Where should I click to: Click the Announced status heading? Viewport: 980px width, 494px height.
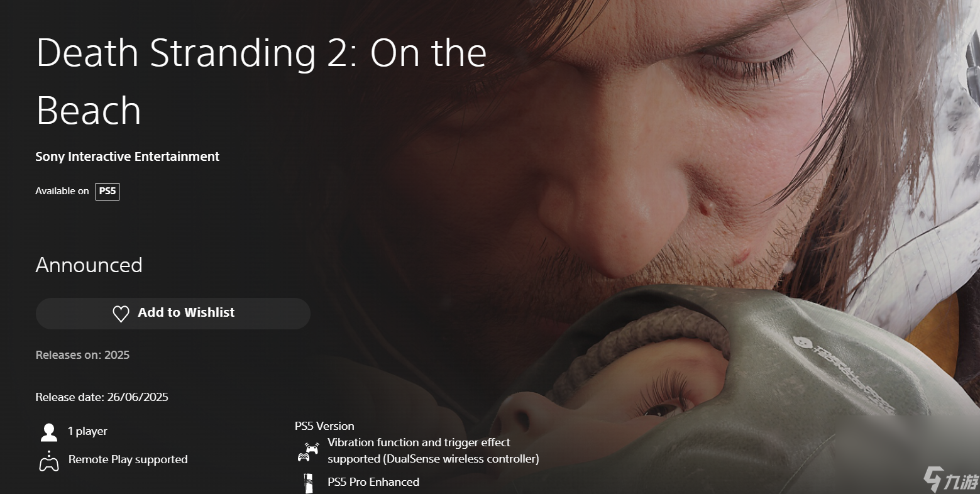89,265
